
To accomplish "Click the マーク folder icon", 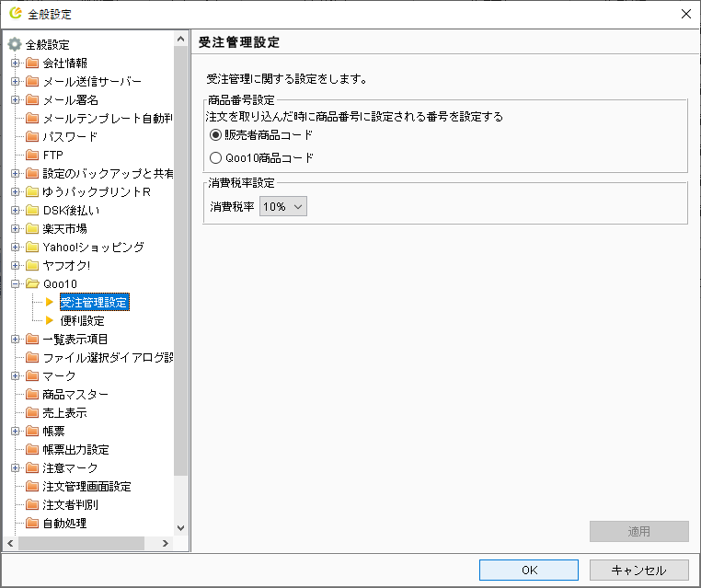I will click(32, 375).
